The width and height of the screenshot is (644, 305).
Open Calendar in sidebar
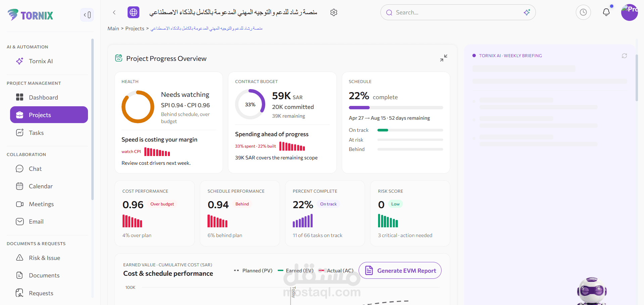click(49, 186)
